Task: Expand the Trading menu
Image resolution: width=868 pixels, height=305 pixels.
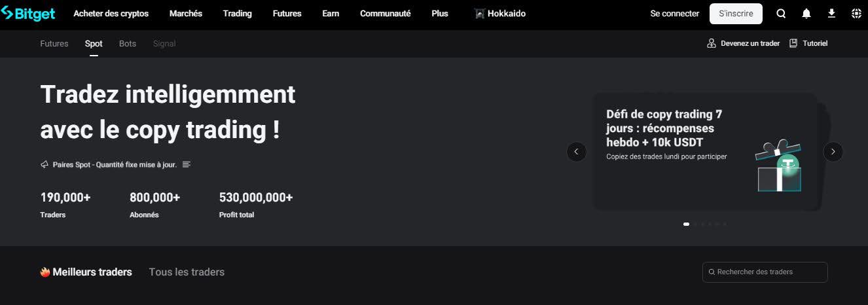Action: [x=237, y=14]
